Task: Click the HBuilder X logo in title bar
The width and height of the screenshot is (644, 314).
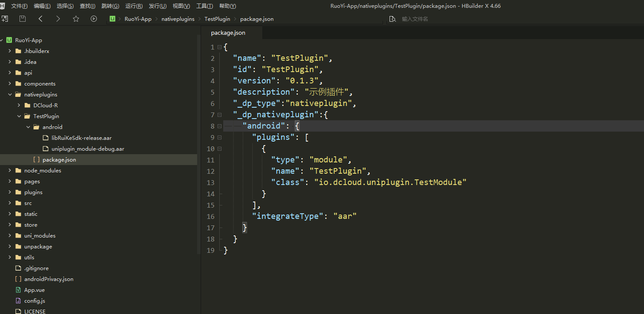Action: coord(3,6)
